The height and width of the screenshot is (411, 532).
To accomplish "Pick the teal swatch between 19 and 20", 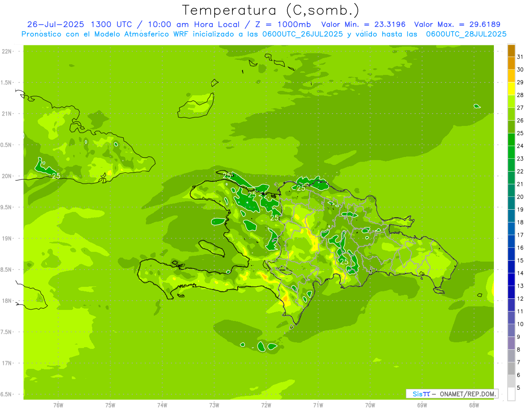I will click(x=511, y=203).
